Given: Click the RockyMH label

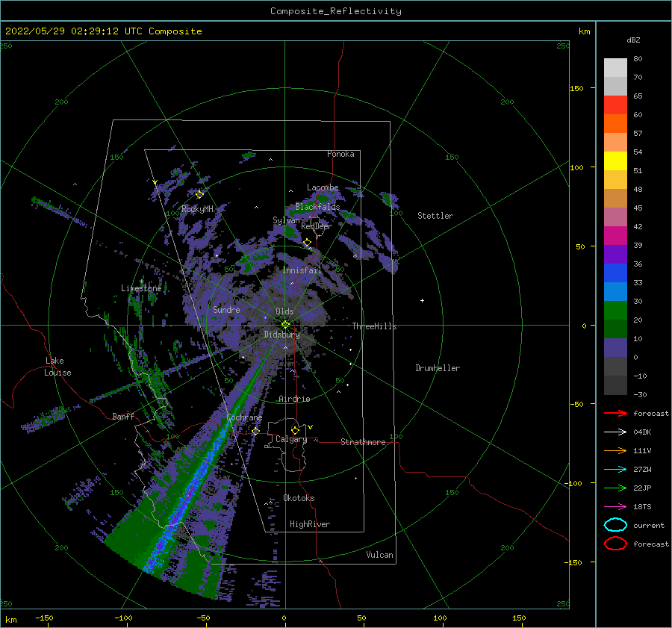Looking at the screenshot, I should coord(197,209).
